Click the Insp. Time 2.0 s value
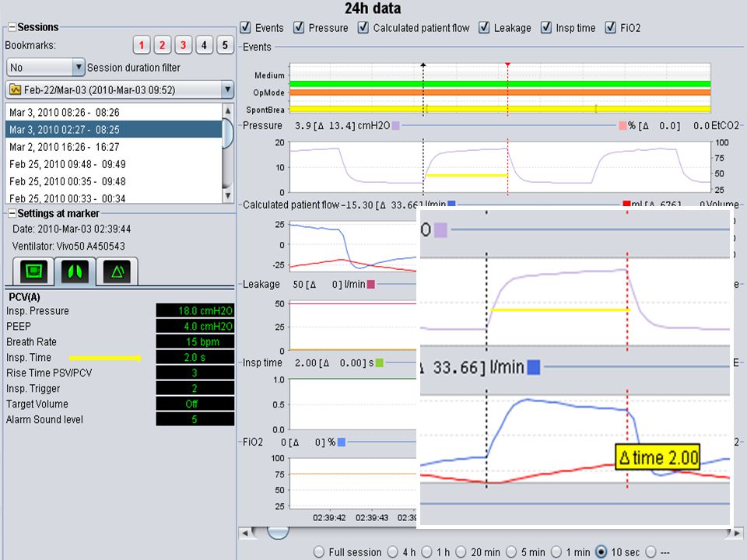 click(x=195, y=357)
